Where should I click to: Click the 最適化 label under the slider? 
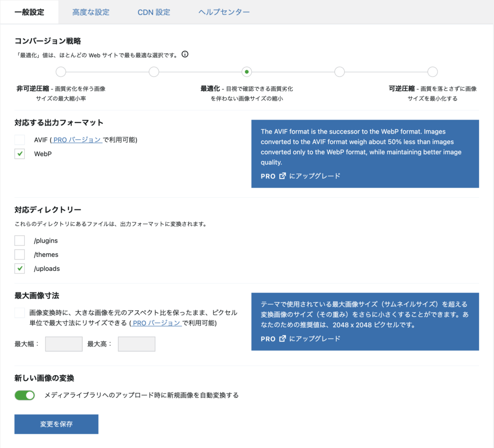[x=210, y=89]
